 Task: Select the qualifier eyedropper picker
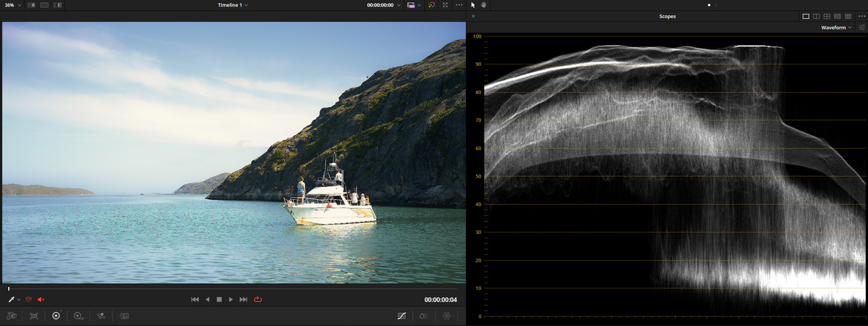(x=12, y=299)
